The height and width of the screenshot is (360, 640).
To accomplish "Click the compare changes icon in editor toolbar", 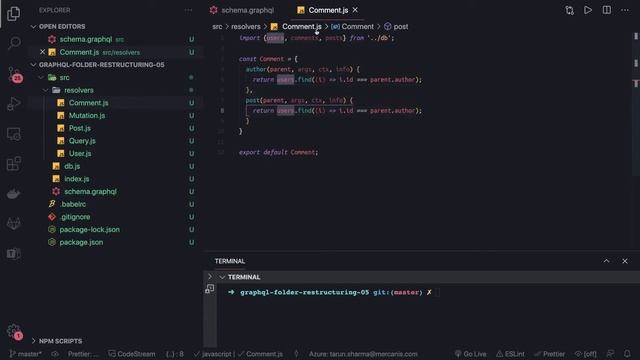I will 569,10.
